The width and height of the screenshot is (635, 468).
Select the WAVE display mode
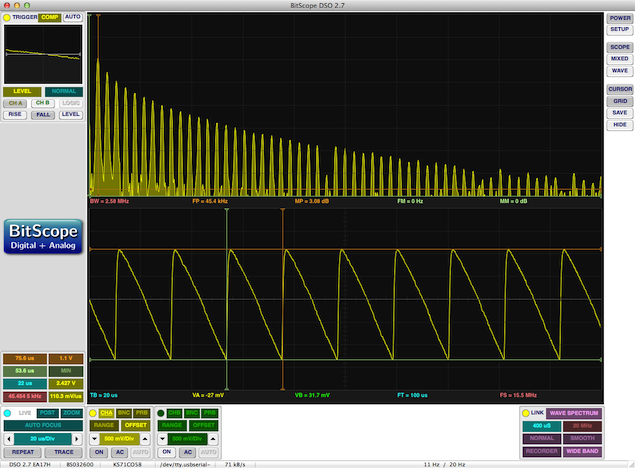click(x=619, y=71)
